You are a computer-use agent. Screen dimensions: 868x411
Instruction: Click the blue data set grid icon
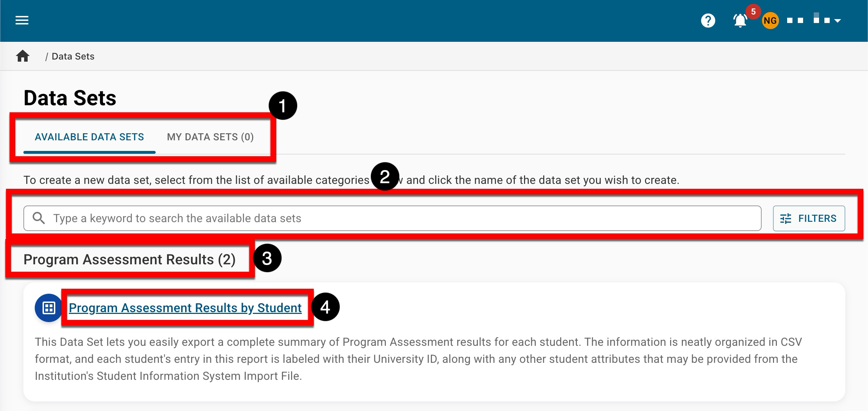49,308
